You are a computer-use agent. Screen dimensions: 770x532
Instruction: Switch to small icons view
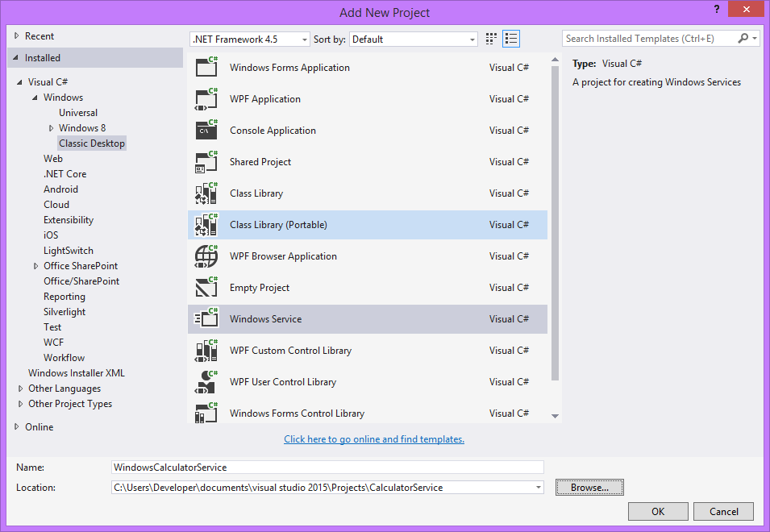(x=492, y=39)
